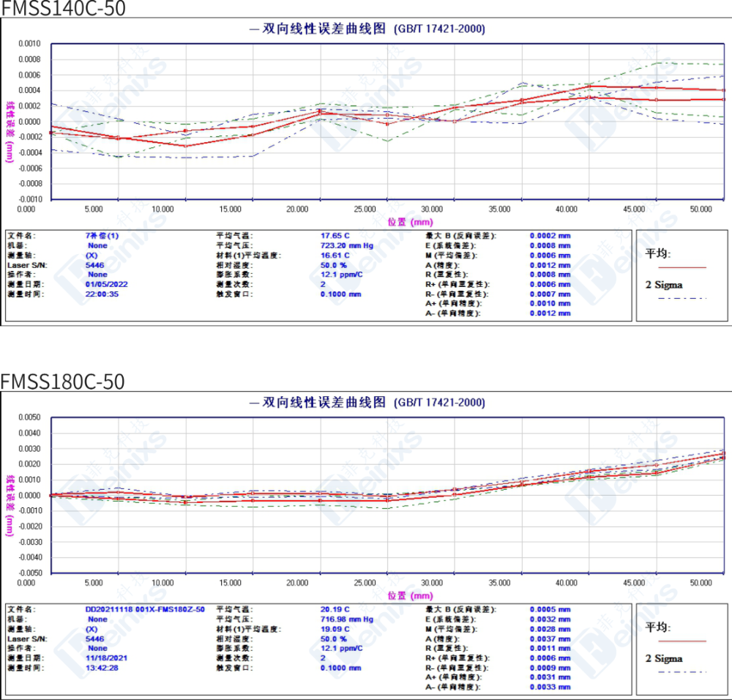Select the file name DD20211118 001X-FMS180Z-50
This screenshot has height=700, width=732.
pos(145,609)
